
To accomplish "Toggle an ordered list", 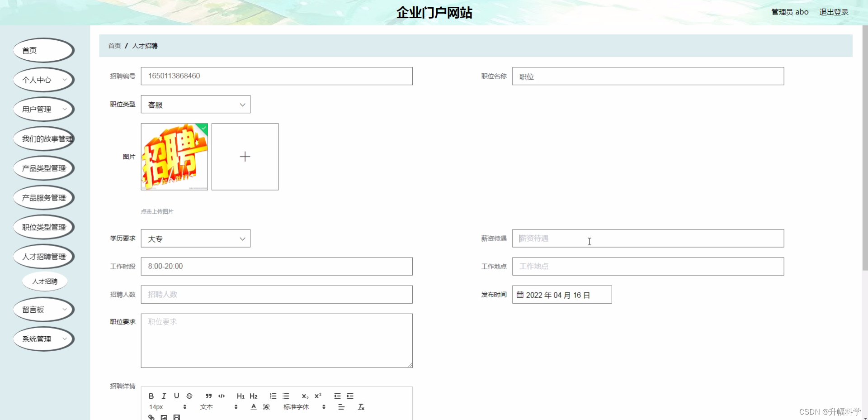I will click(273, 396).
